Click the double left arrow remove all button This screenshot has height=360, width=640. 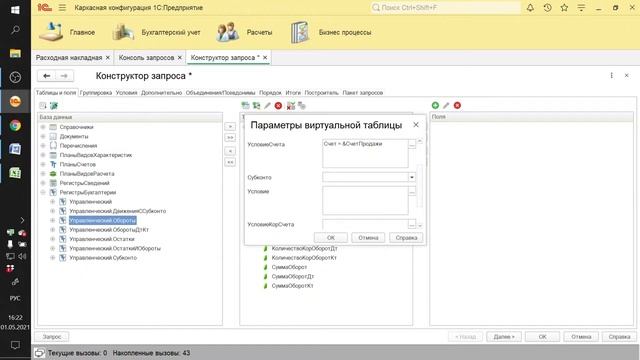click(x=230, y=162)
